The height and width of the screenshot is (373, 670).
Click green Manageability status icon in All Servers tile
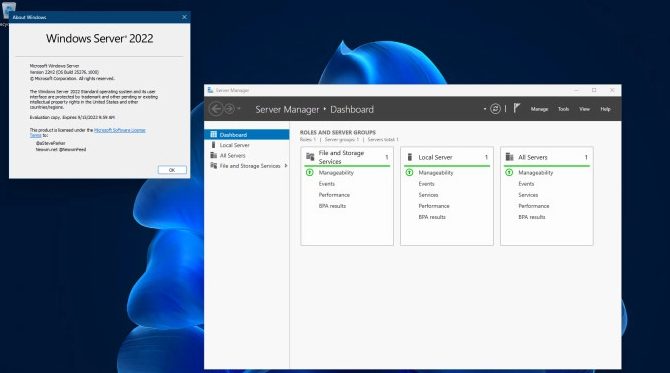point(509,173)
